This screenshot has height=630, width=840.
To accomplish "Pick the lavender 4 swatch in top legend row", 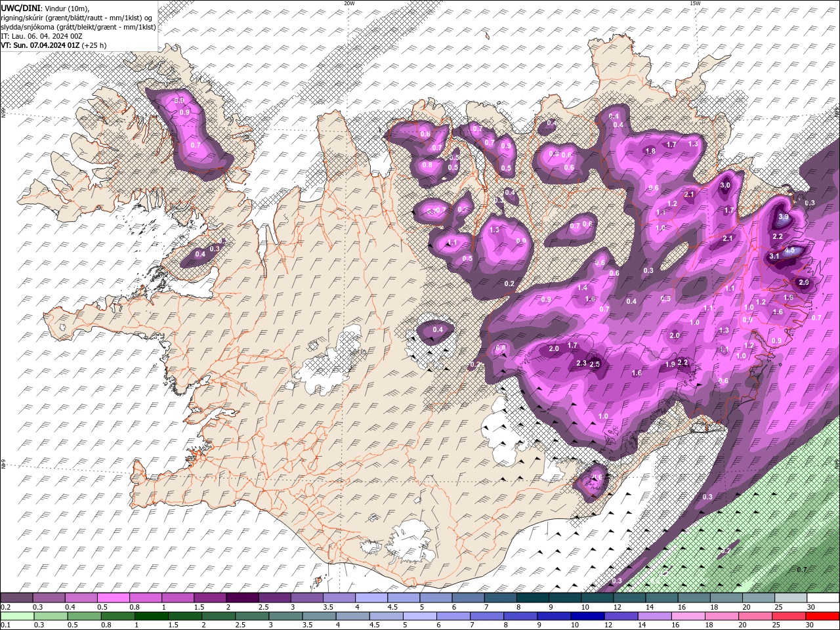I will tap(371, 598).
